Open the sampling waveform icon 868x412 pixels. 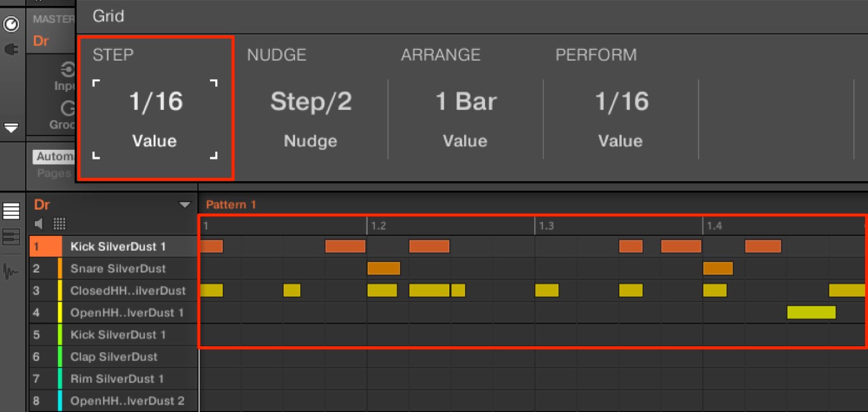[11, 271]
